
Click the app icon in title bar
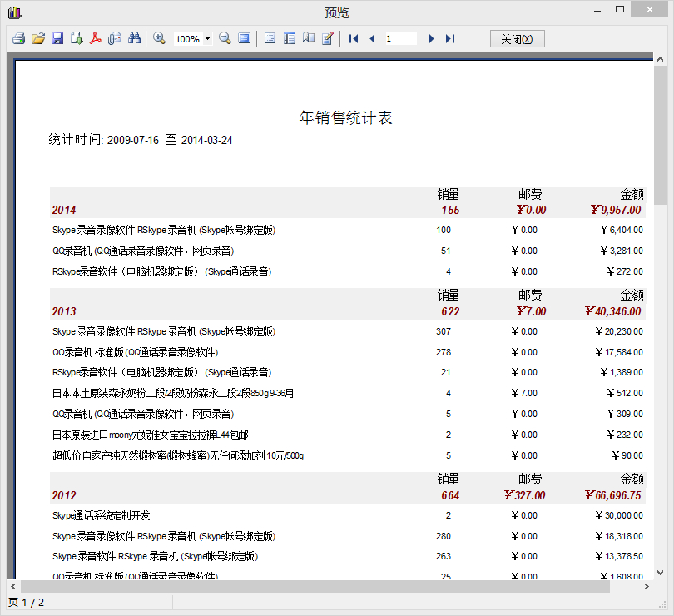click(13, 12)
